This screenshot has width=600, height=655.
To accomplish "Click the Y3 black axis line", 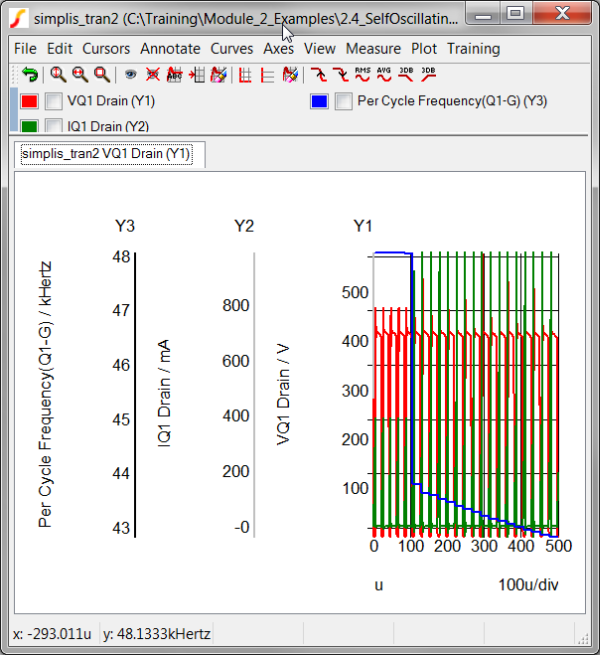I will tap(135, 395).
